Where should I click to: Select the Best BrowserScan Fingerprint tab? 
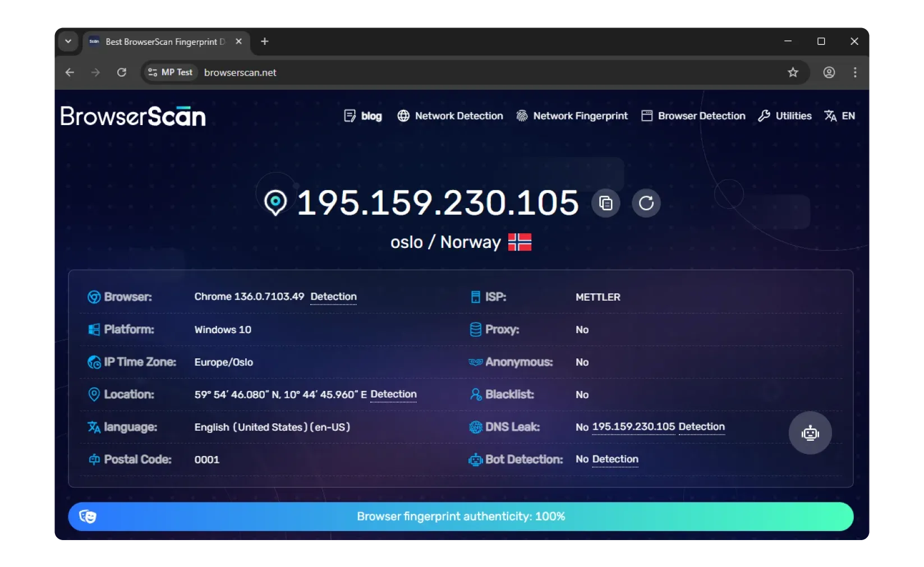166,42
